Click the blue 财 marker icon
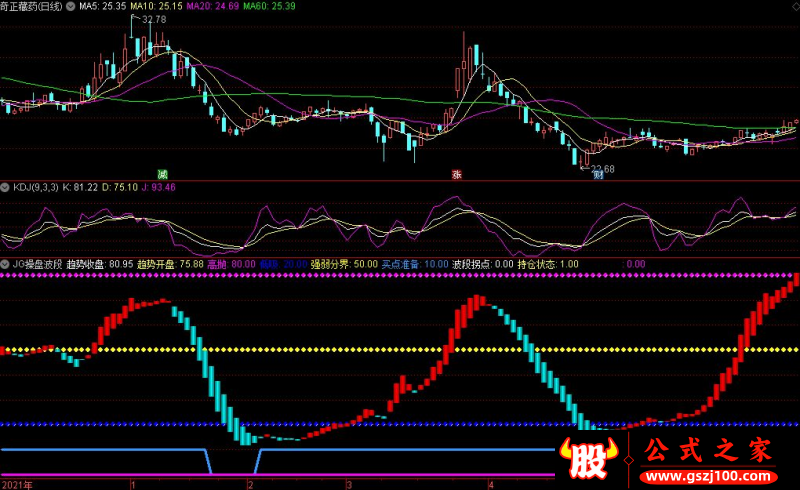The width and height of the screenshot is (800, 490). click(x=598, y=175)
